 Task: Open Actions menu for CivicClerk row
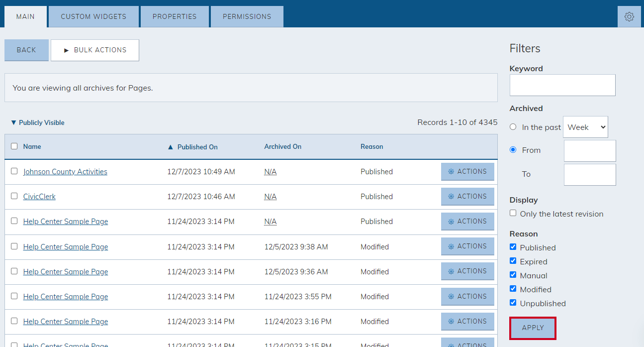point(467,196)
